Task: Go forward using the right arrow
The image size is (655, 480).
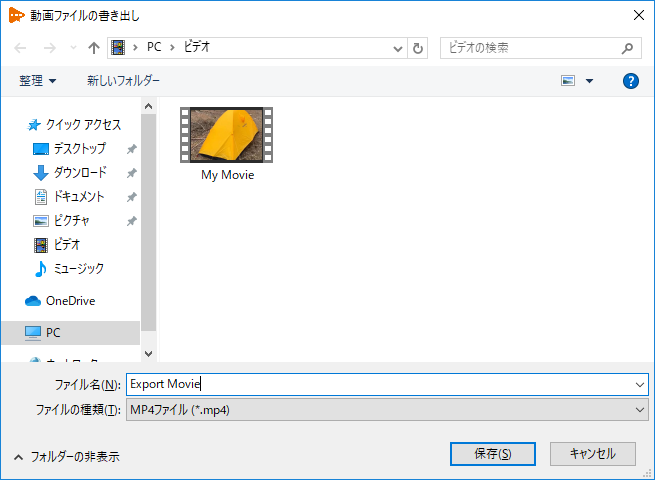Action: click(50, 48)
